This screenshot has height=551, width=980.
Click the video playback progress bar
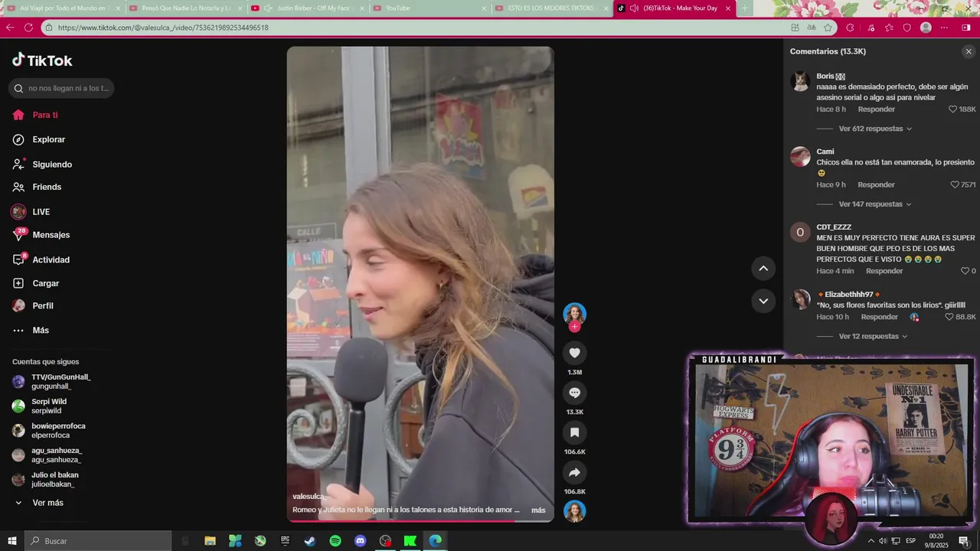tap(420, 521)
